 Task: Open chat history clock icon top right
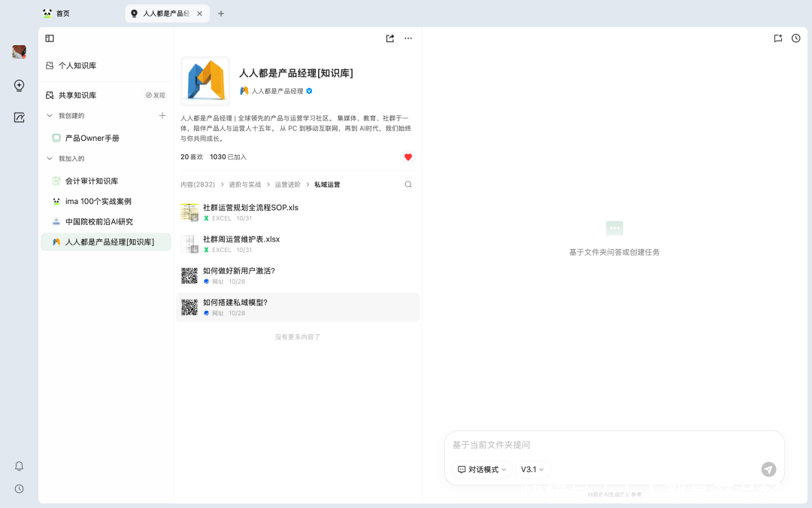[796, 38]
